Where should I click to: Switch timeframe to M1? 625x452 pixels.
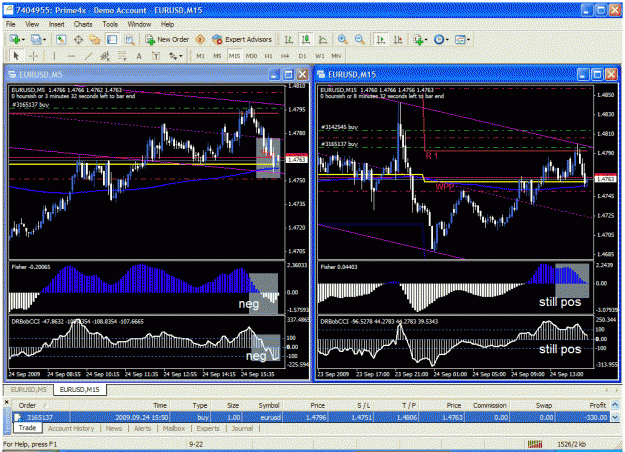[x=200, y=56]
